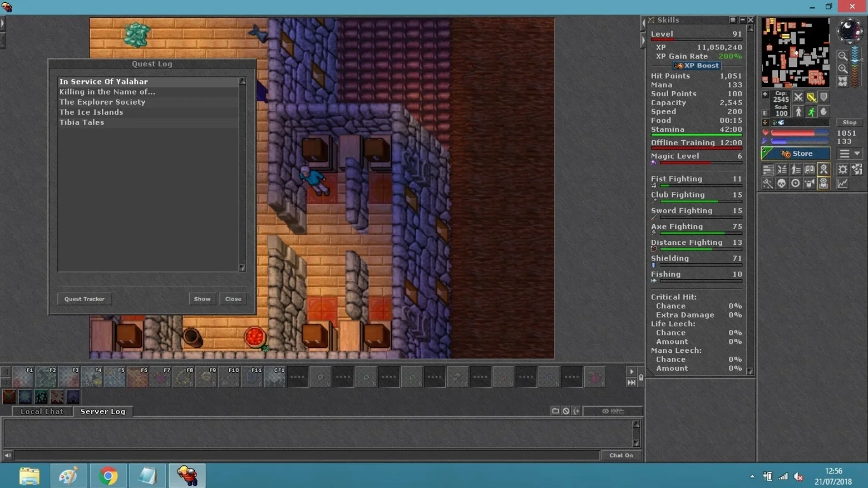Select the balanced sword-and-shield fight mode
This screenshot has width=868, height=488.
[x=811, y=97]
